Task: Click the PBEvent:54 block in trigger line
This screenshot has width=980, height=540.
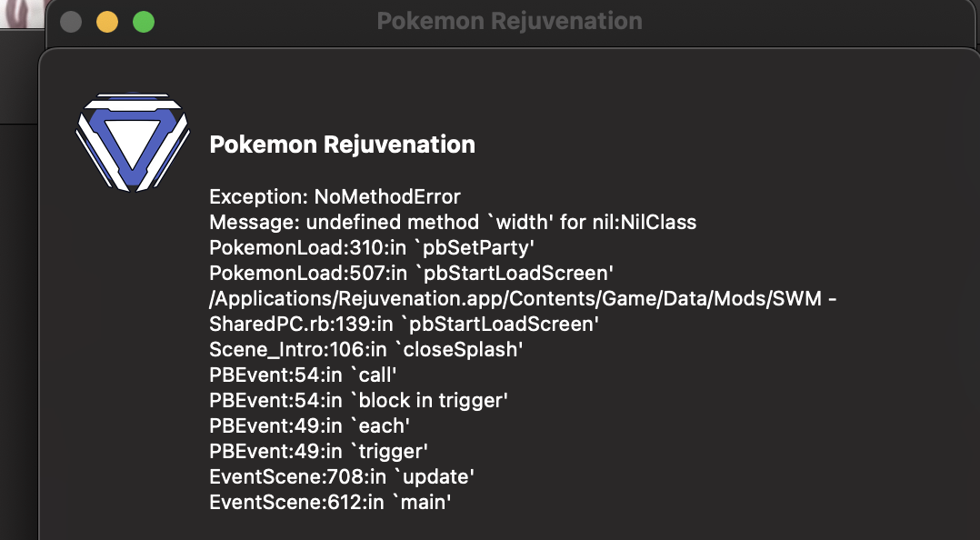Action: (x=359, y=401)
